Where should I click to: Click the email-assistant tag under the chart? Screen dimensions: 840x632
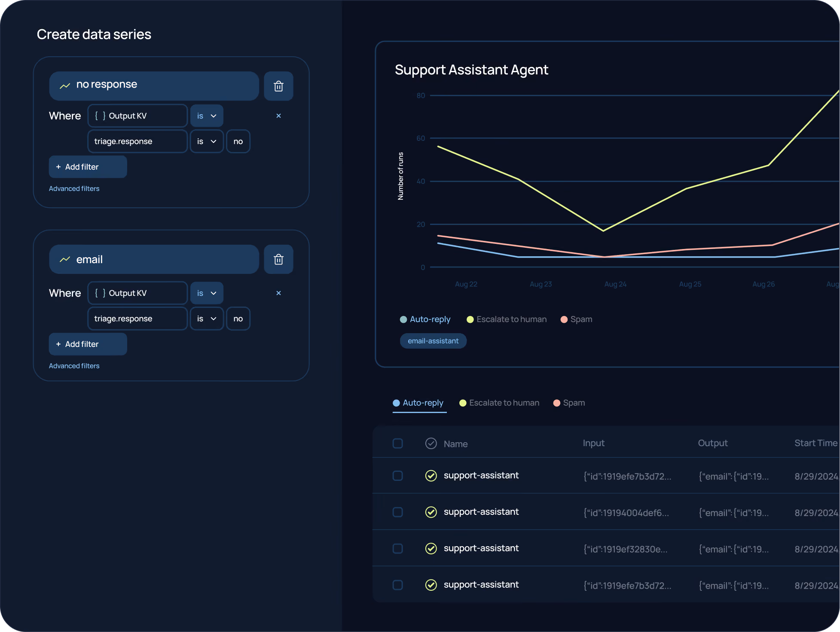(x=433, y=341)
